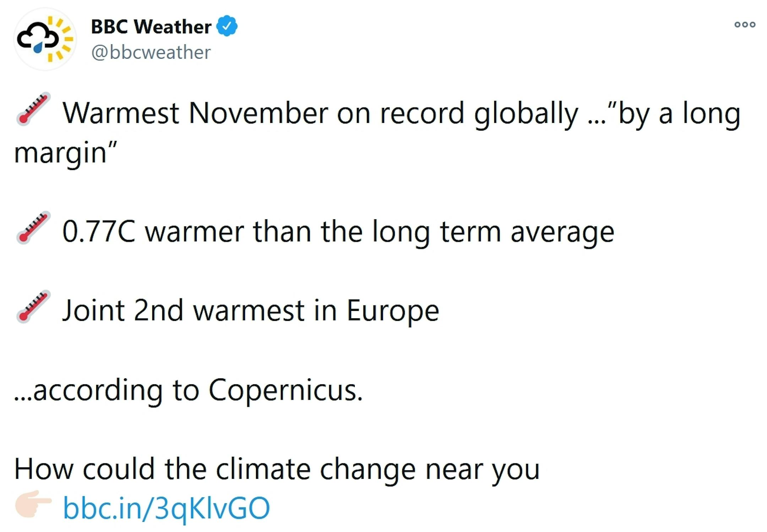Click thermometer emoji beside Joint 2nd warmest
This screenshot has height=532, width=767.
33,307
